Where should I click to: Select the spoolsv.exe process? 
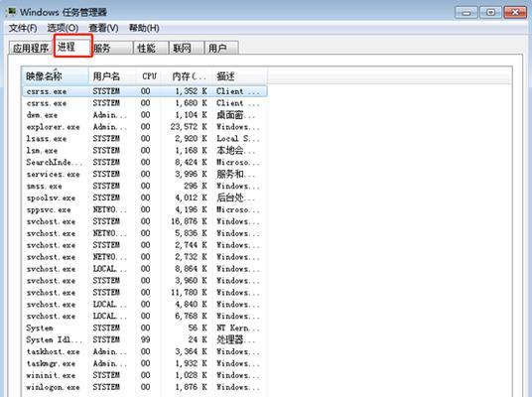145,198
